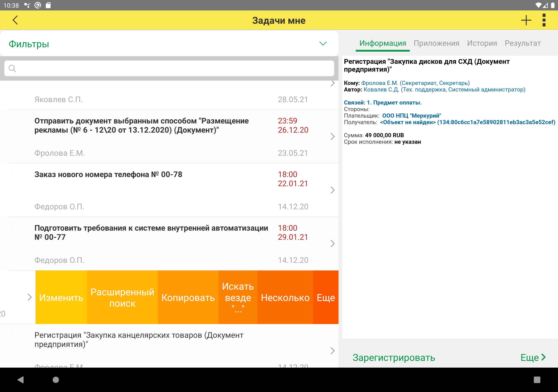Viewport: 558px width, 392px height.
Task: Open chevron of advertising document task
Action: coord(332,137)
